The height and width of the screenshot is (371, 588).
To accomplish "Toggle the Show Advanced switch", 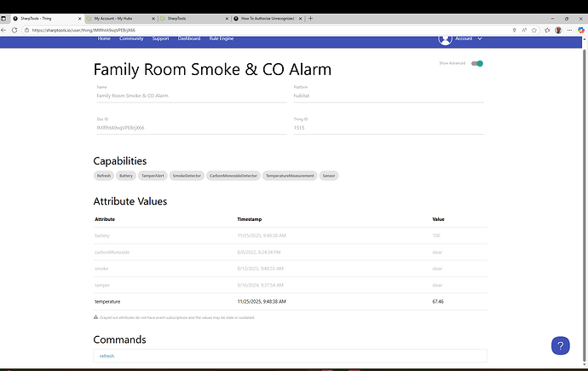I will [476, 63].
